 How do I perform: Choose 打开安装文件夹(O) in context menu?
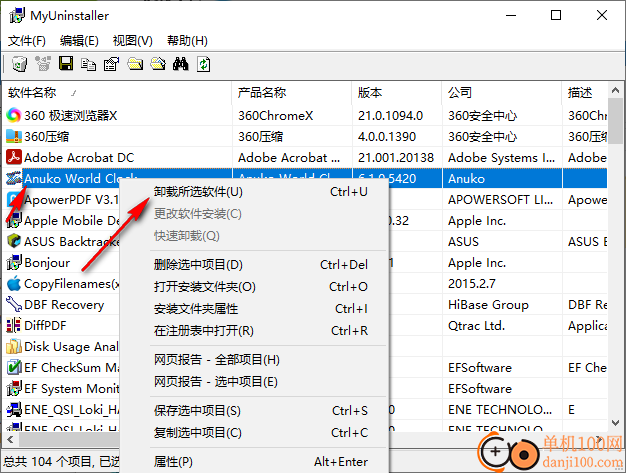254,287
